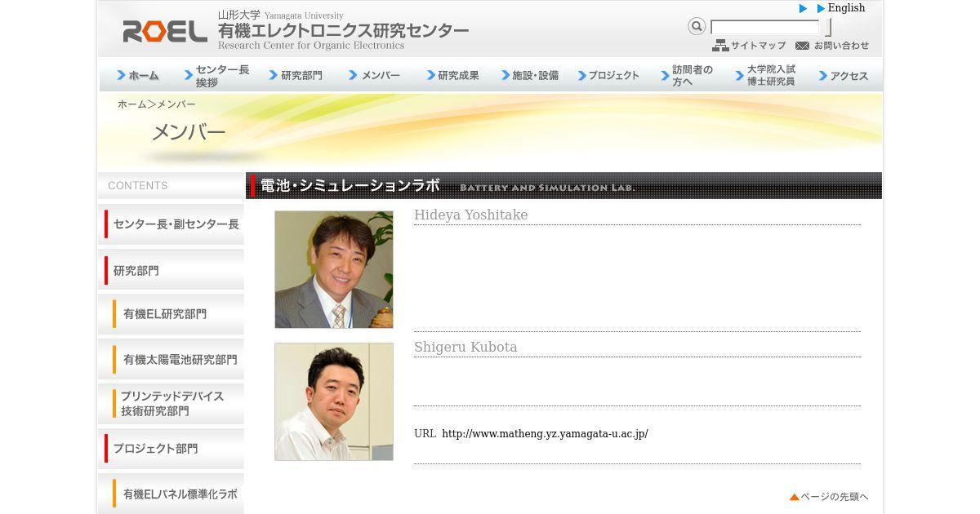
Task: Open サイトマップ link
Action: click(758, 46)
